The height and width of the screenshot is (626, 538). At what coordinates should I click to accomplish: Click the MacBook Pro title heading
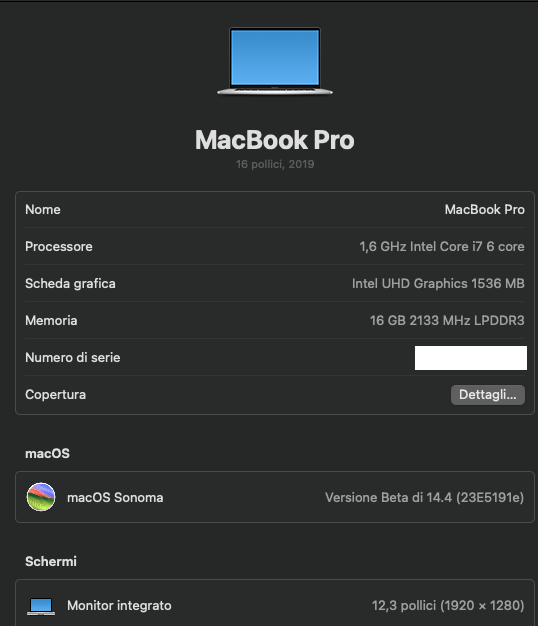pyautogui.click(x=275, y=140)
